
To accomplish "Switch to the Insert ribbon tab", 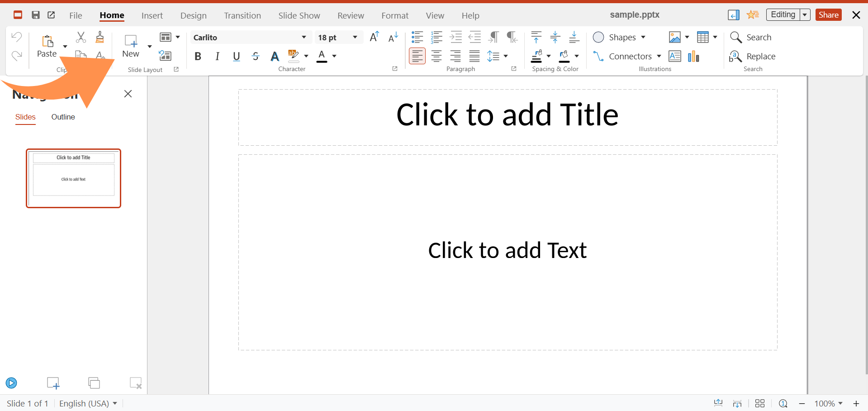I will tap(152, 15).
